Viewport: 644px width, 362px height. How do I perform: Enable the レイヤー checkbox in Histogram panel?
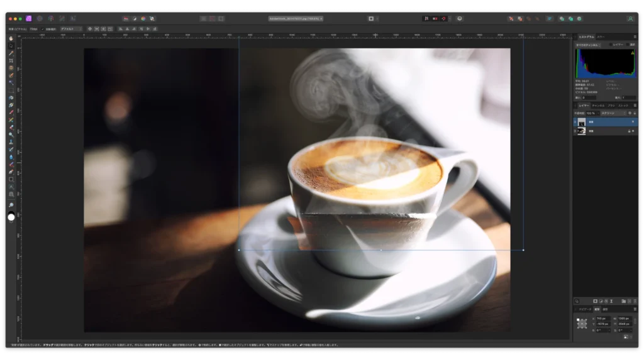(x=611, y=45)
